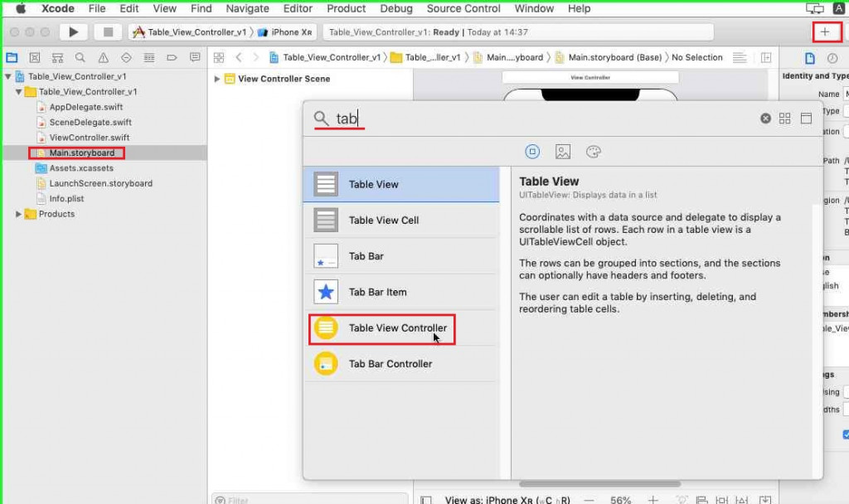Open the Debug menu
The height and width of the screenshot is (504, 849).
pyautogui.click(x=395, y=8)
